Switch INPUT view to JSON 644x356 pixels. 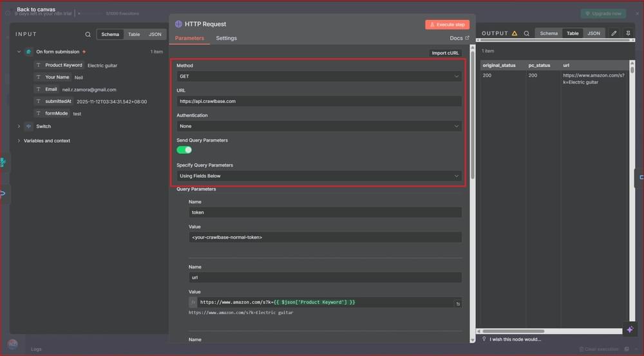coord(155,34)
